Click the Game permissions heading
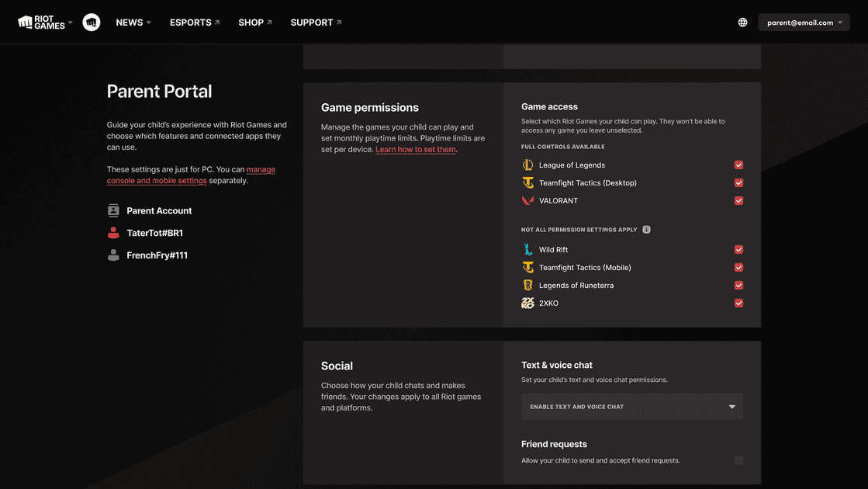The width and height of the screenshot is (868, 489). coord(370,107)
